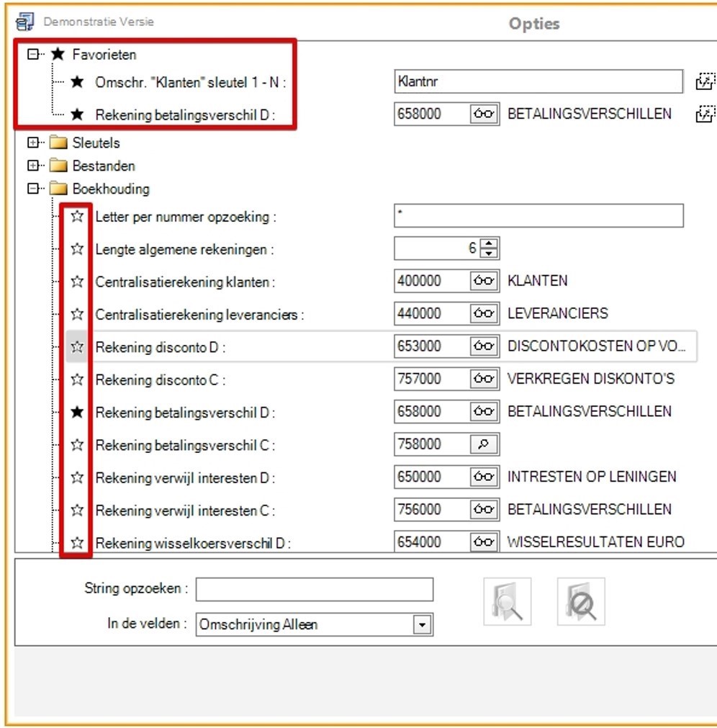Click the Letter per nummer opzoeking field
The width and height of the screenshot is (717, 728).
[x=538, y=216]
